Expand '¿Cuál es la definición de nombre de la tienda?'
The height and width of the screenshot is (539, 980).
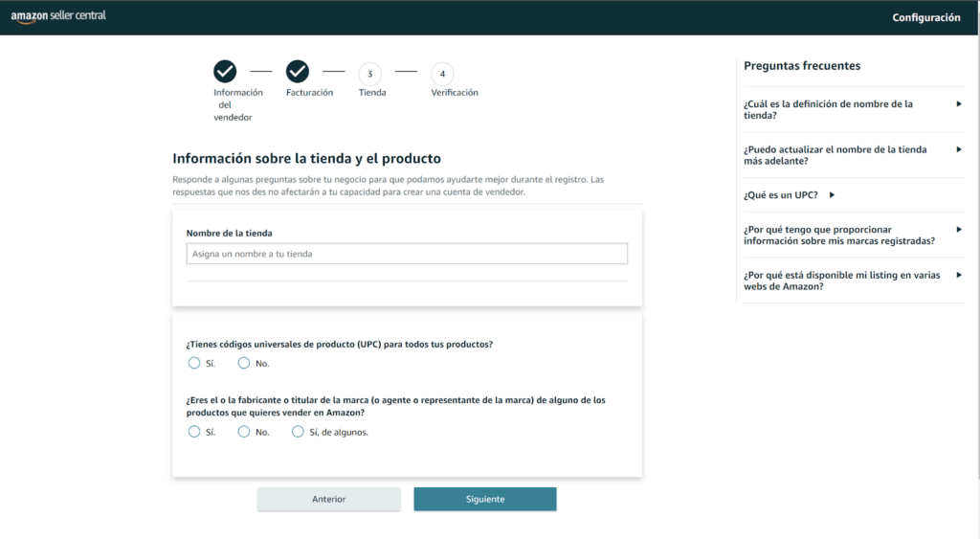pyautogui.click(x=853, y=109)
